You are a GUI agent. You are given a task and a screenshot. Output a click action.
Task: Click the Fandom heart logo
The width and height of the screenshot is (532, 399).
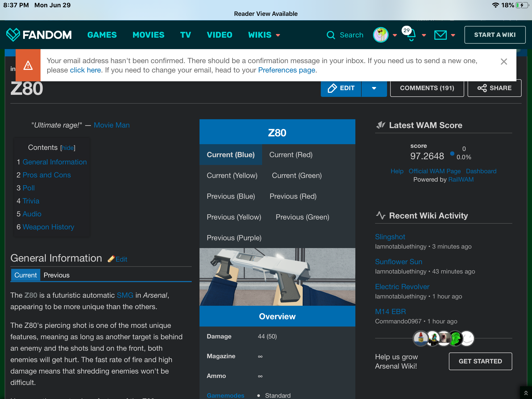13,35
